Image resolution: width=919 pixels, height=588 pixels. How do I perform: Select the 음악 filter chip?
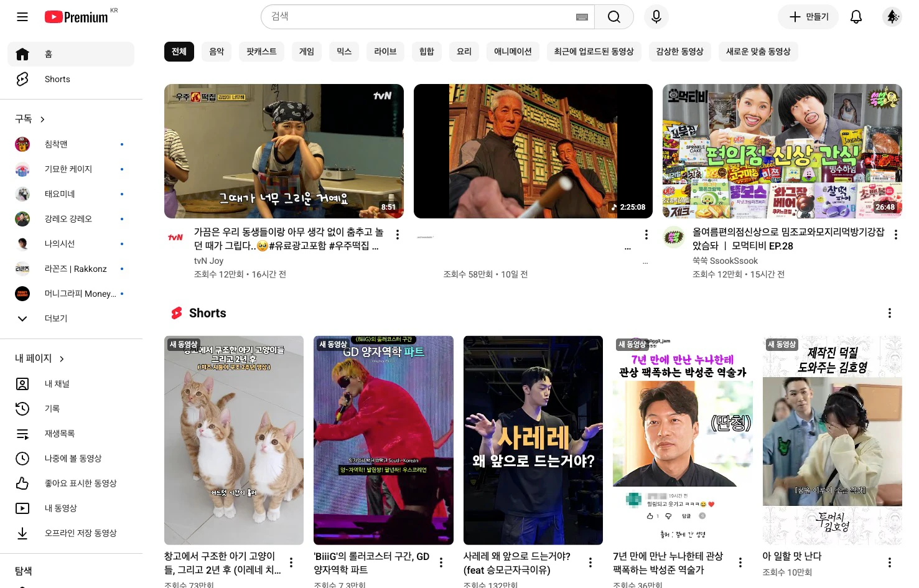pyautogui.click(x=217, y=52)
